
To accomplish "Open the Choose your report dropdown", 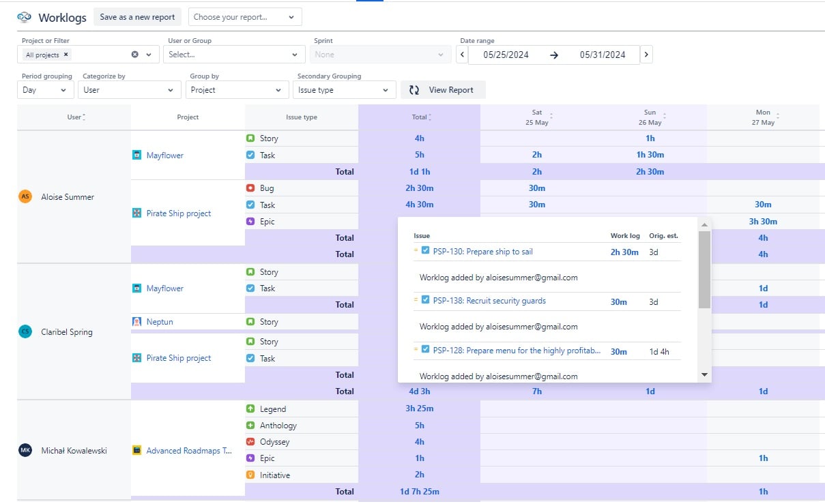I will pos(245,17).
